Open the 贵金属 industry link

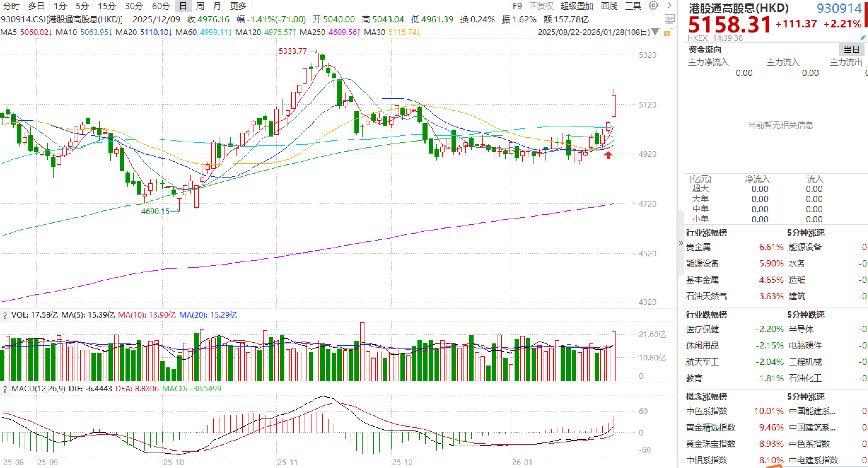click(x=698, y=247)
